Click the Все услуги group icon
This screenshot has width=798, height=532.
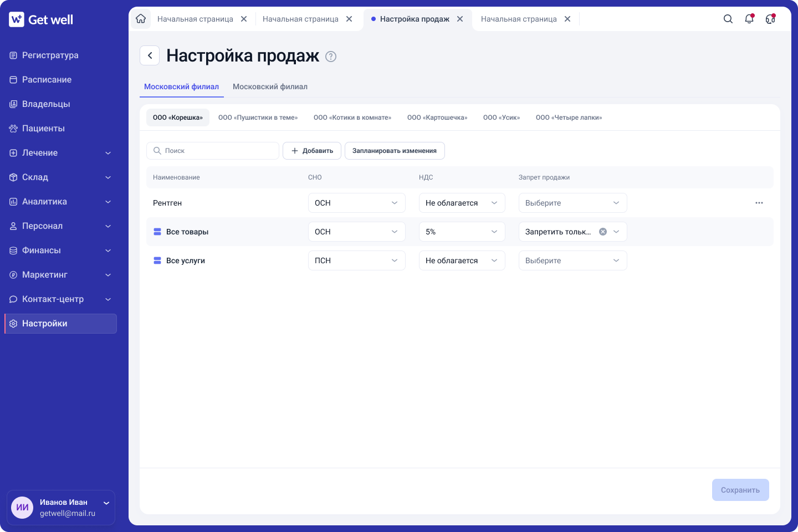[157, 260]
